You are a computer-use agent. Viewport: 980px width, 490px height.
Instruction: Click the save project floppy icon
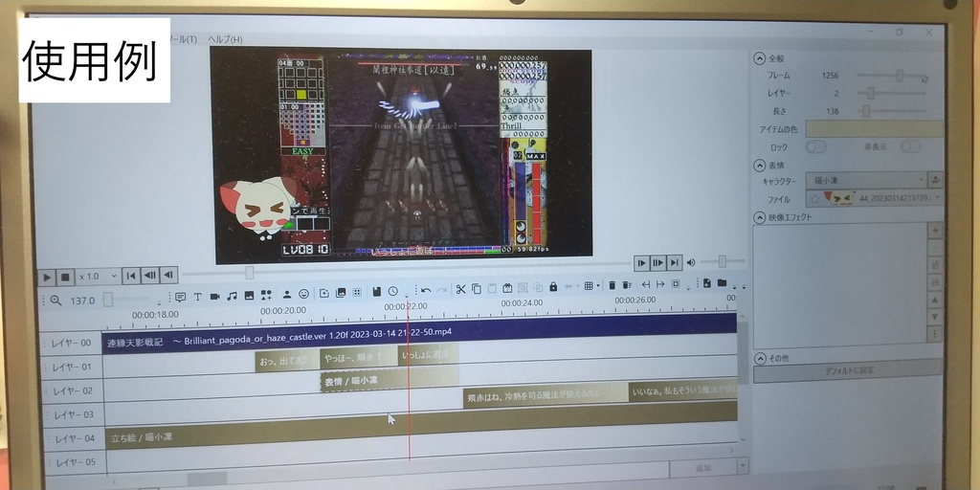pyautogui.click(x=376, y=291)
